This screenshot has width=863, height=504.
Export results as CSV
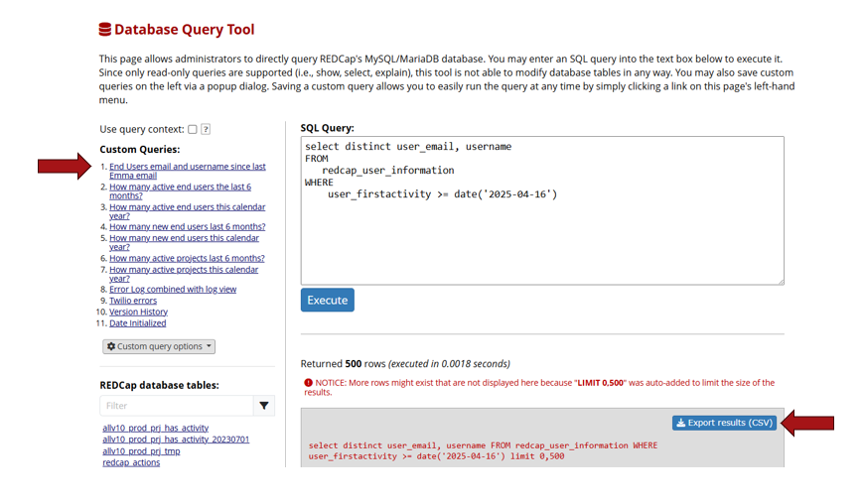coord(724,423)
